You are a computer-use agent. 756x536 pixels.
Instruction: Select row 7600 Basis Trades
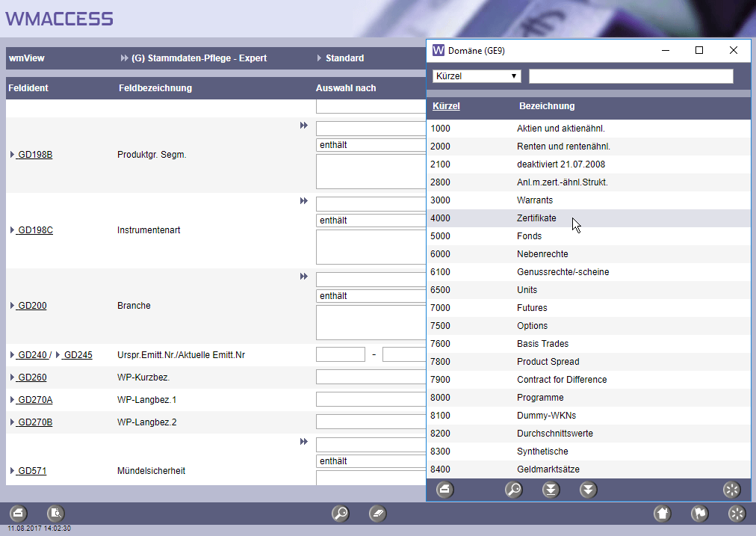[x=589, y=343]
